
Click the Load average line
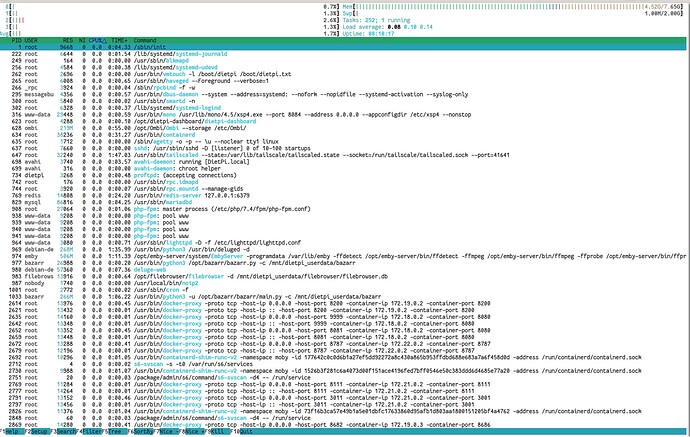point(388,27)
